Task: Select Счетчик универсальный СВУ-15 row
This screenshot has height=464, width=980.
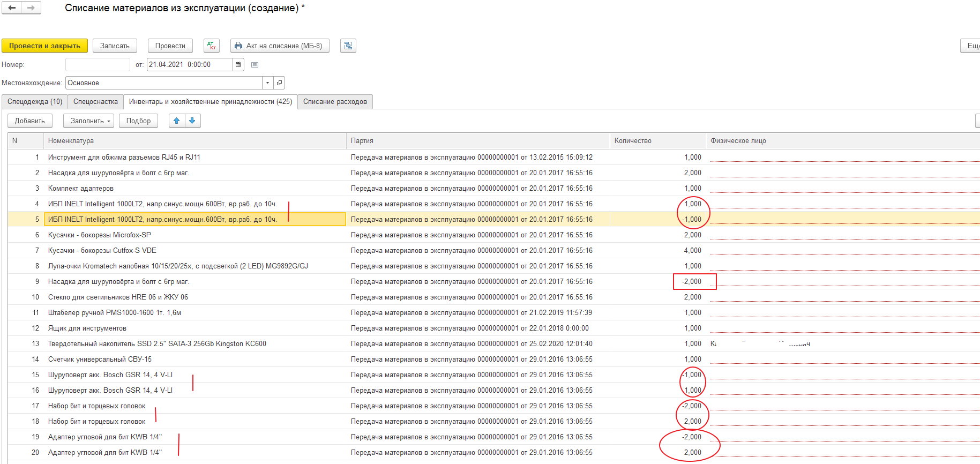Action: (494, 360)
